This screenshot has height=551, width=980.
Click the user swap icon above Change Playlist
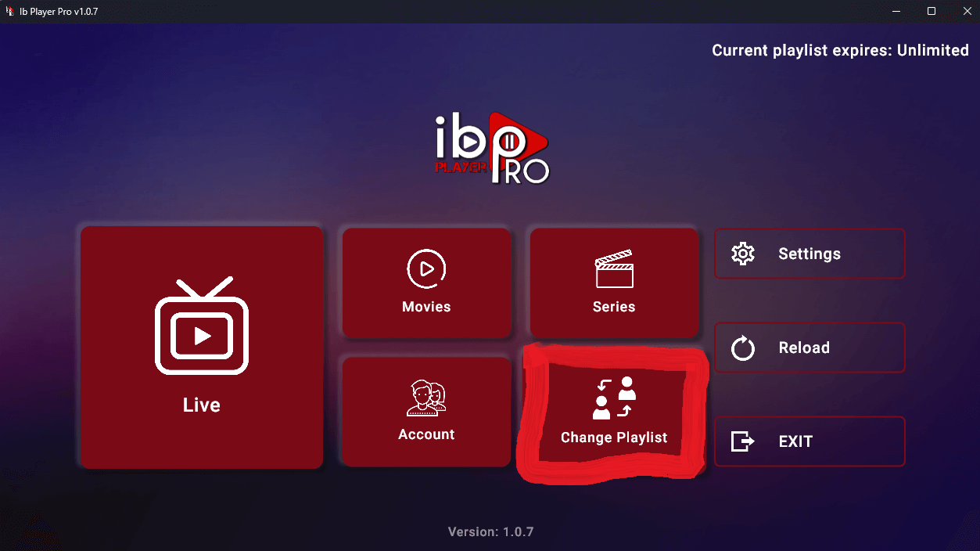(614, 398)
